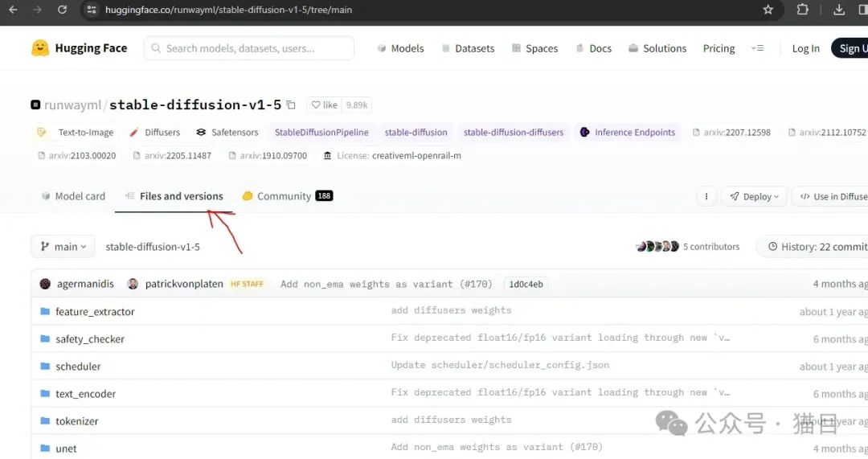Screen dimensions: 868x459
Task: Click the stable-diffusion-diffusers tag
Action: (x=513, y=133)
